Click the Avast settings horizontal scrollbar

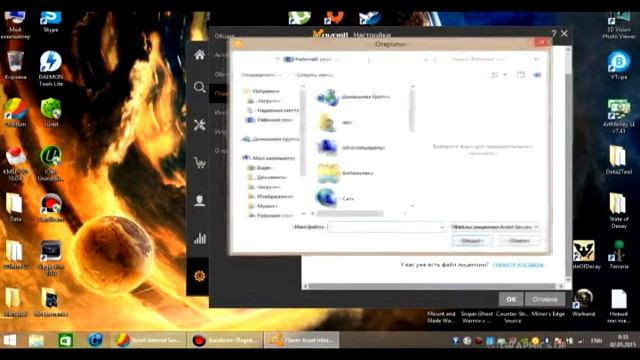(432, 286)
